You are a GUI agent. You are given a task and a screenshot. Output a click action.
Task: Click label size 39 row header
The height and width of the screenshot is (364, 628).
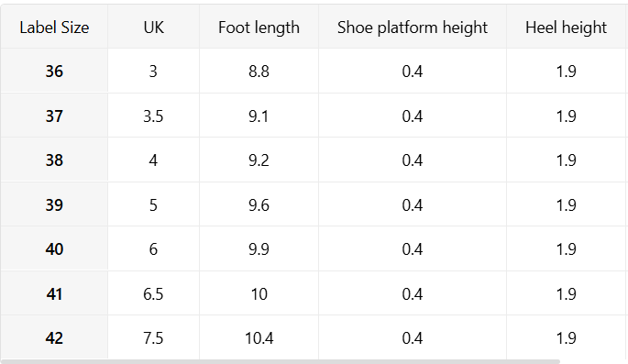click(x=54, y=204)
